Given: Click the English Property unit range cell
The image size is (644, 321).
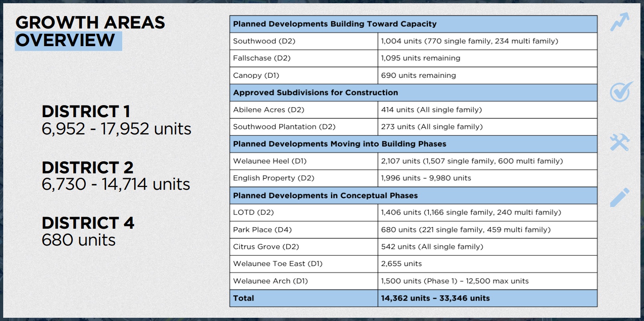Looking at the screenshot, I should 426,178.
